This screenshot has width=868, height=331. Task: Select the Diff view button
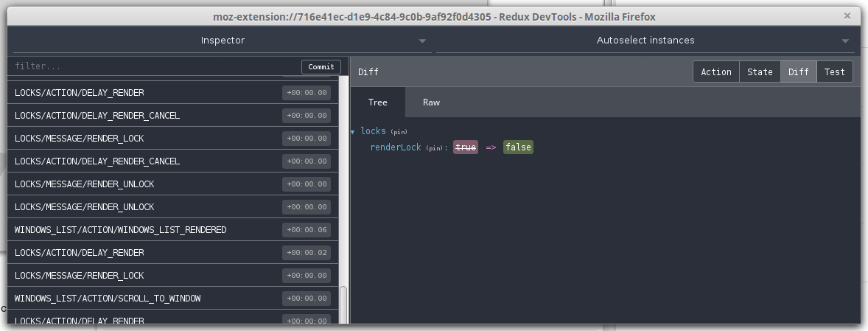pyautogui.click(x=798, y=72)
